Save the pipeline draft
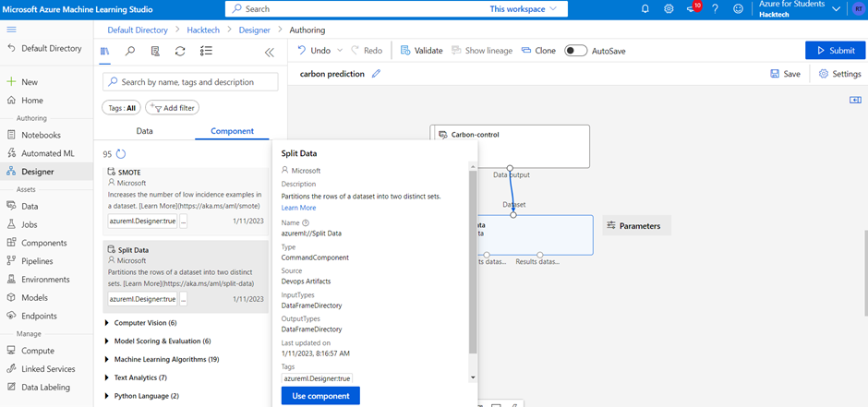 785,74
